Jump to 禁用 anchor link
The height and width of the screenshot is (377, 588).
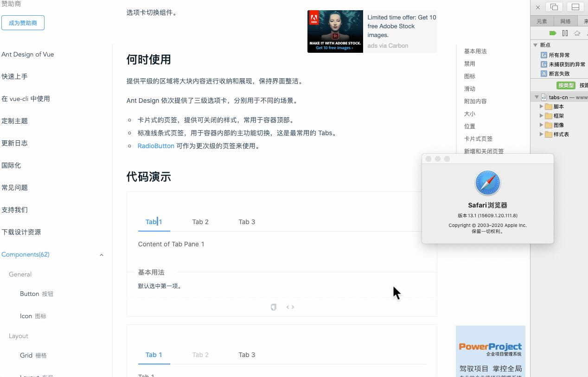point(470,64)
